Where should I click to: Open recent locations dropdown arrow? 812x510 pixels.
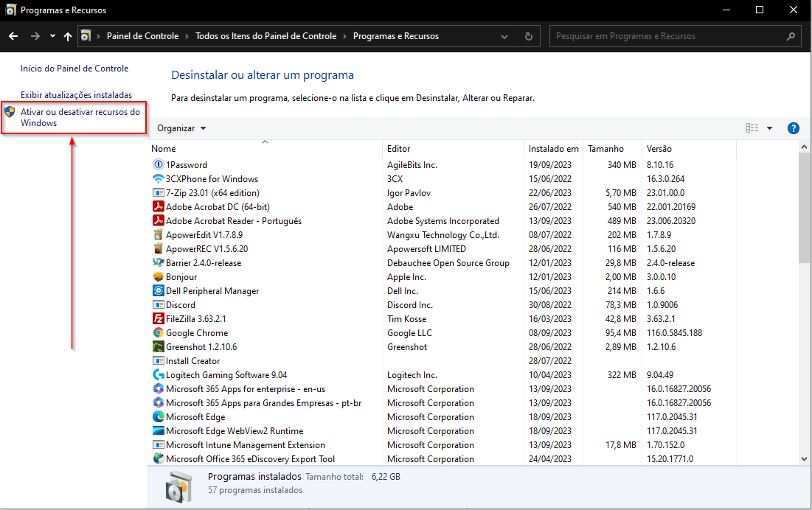coord(52,36)
